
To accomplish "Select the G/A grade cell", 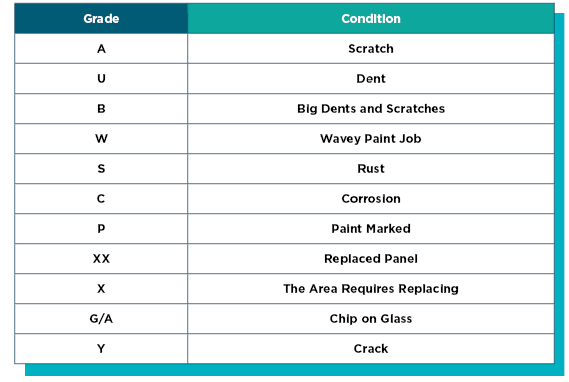I will point(101,319).
